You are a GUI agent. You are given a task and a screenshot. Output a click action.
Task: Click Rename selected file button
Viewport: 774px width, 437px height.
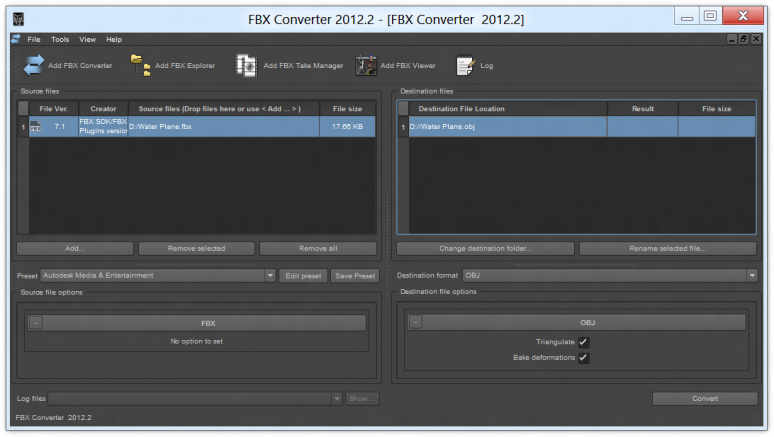click(667, 248)
